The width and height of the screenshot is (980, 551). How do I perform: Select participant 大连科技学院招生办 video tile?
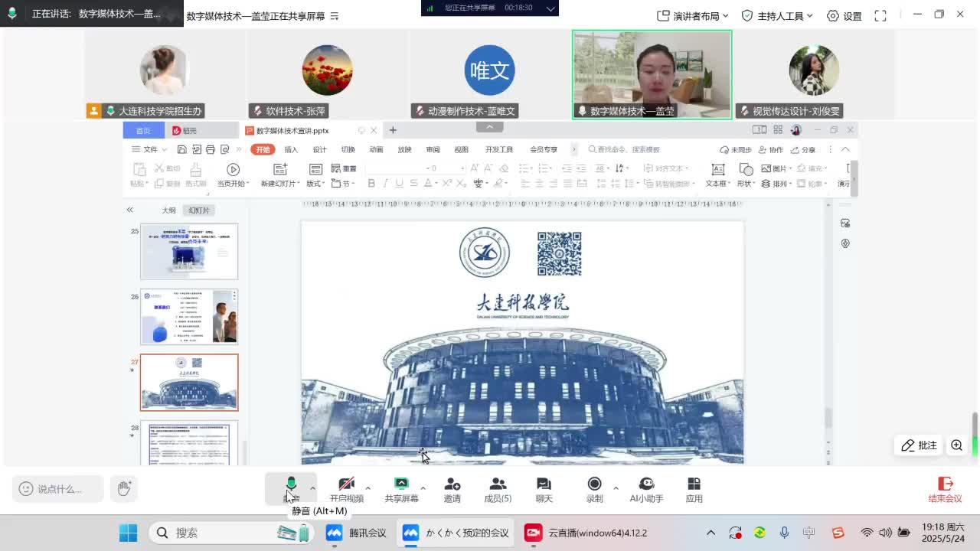tap(165, 75)
